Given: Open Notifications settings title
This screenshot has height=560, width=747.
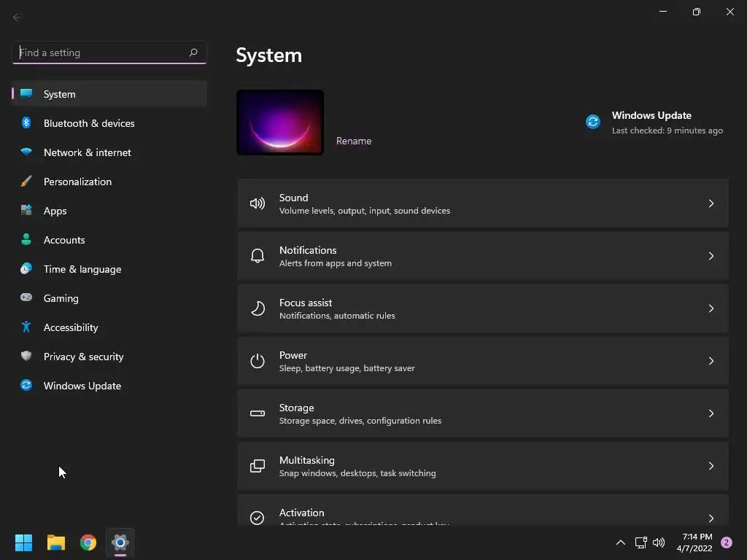Looking at the screenshot, I should [308, 250].
